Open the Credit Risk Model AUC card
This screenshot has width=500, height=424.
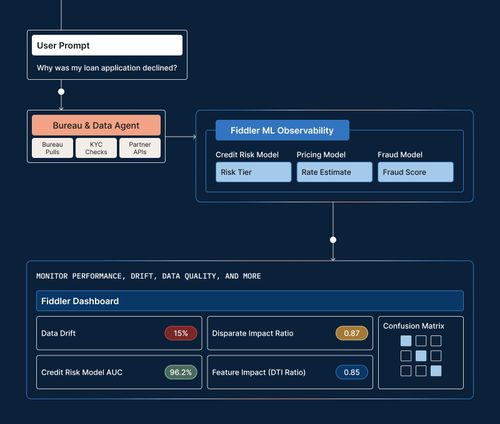pyautogui.click(x=119, y=372)
